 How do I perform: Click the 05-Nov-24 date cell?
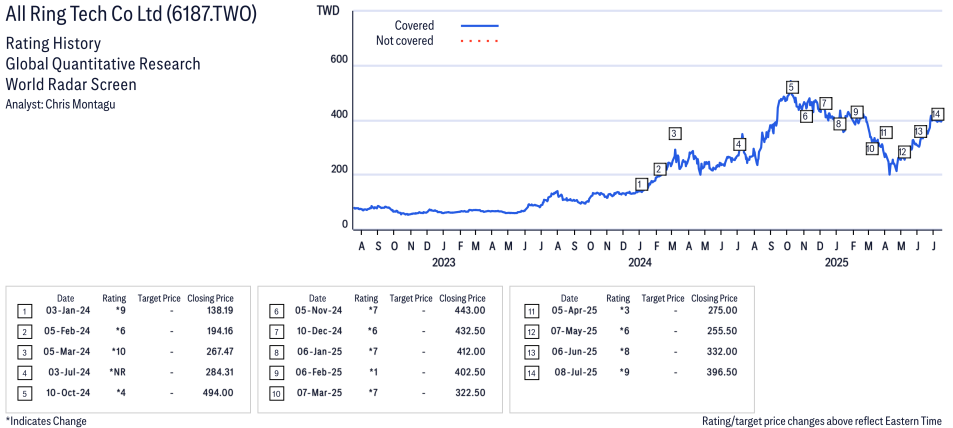[x=320, y=311]
